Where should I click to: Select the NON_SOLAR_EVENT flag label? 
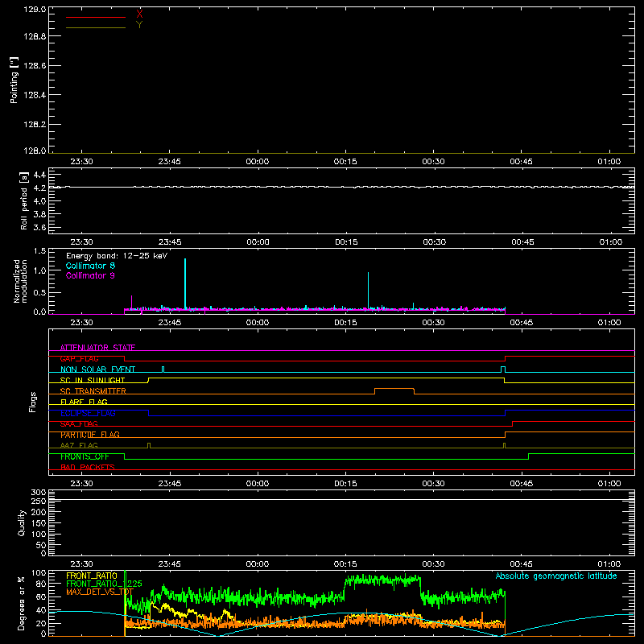[x=97, y=369]
